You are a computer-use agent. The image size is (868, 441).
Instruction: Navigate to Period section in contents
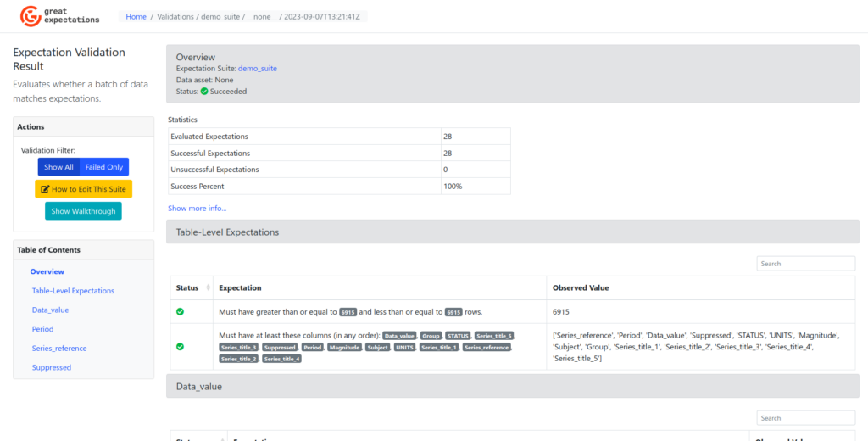[42, 329]
